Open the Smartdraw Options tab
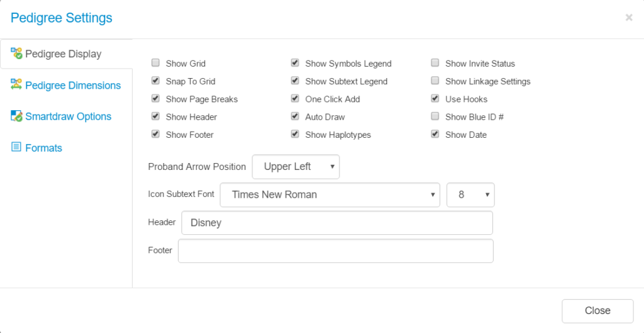The width and height of the screenshot is (644, 333). pyautogui.click(x=68, y=116)
